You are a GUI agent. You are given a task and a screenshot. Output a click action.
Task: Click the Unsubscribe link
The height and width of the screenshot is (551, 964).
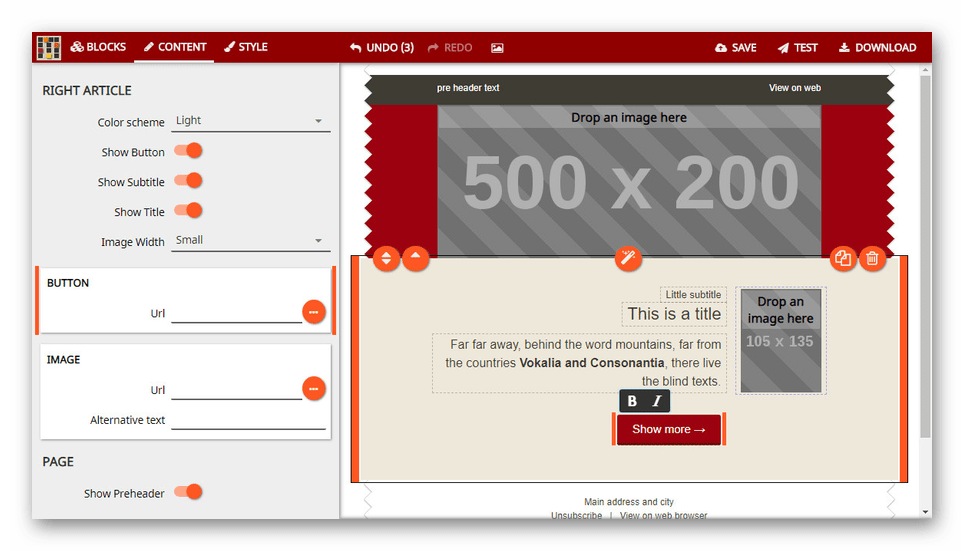point(576,515)
